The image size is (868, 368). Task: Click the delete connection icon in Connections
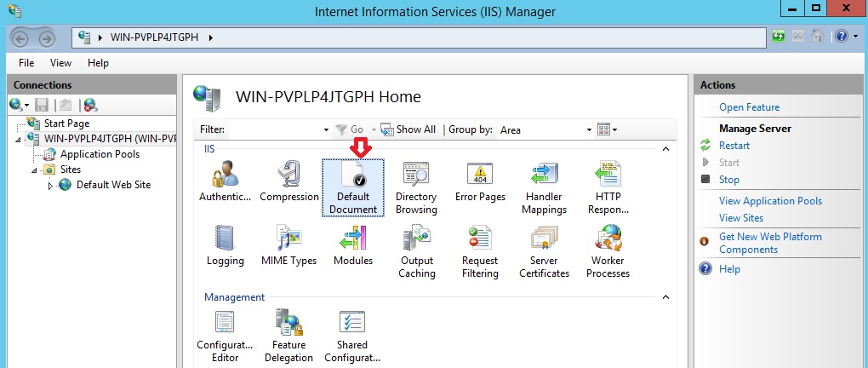click(x=91, y=104)
